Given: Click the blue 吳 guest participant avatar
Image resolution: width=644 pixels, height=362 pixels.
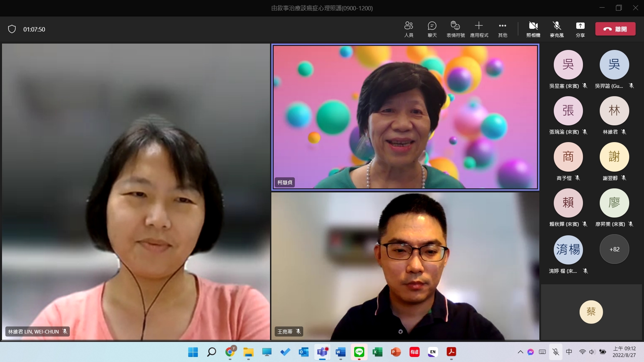Looking at the screenshot, I should pyautogui.click(x=614, y=65).
